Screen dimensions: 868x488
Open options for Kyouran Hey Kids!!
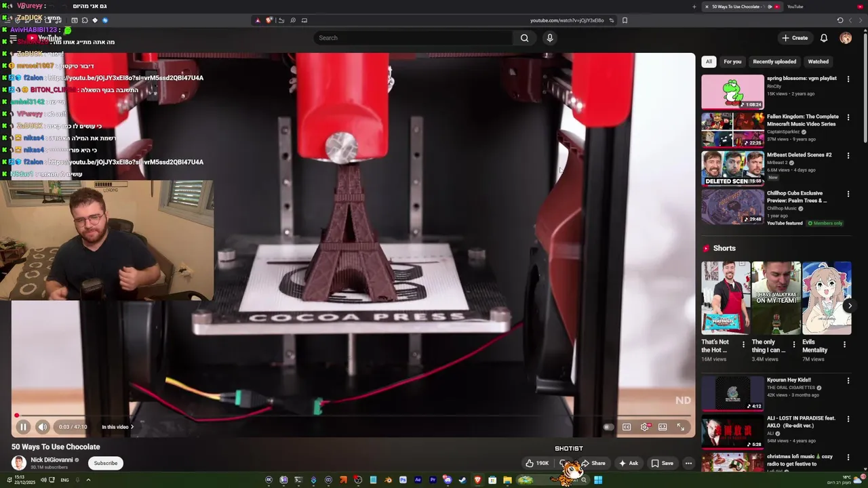point(848,380)
